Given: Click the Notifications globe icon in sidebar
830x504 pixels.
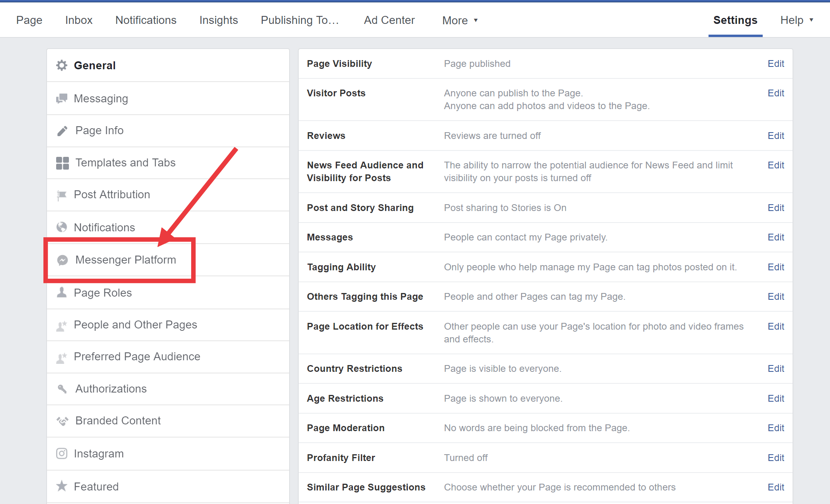Looking at the screenshot, I should pyautogui.click(x=62, y=227).
